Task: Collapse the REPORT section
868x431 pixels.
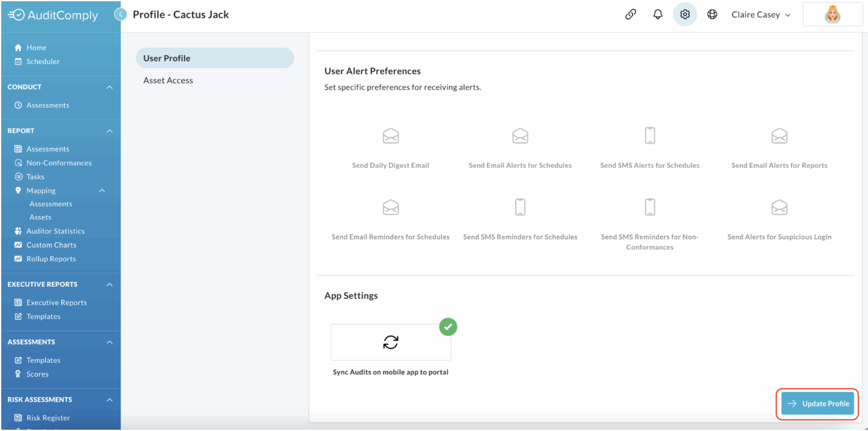Action: pos(110,131)
